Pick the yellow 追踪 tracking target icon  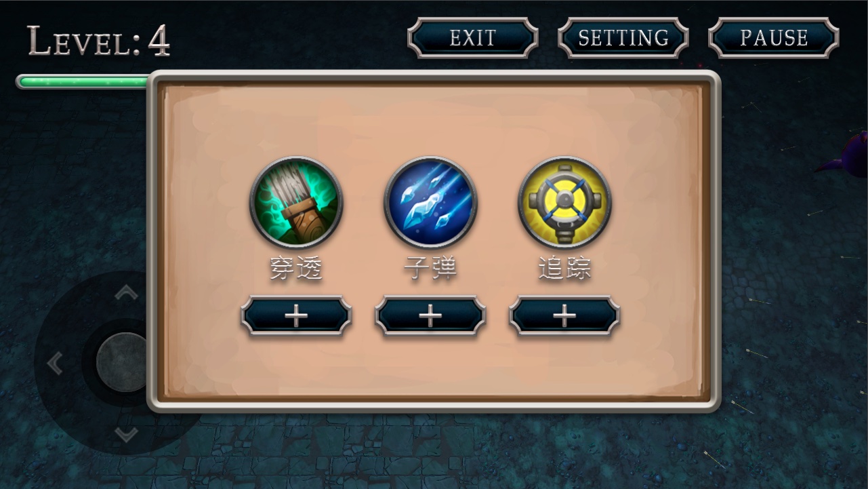click(564, 202)
